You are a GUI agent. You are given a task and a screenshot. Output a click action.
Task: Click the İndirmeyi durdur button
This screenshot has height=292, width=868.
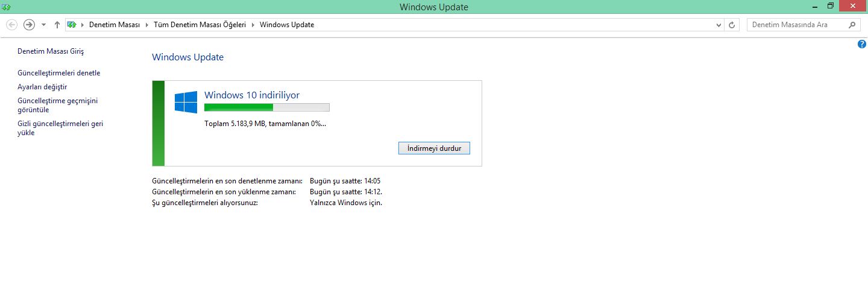(x=434, y=148)
